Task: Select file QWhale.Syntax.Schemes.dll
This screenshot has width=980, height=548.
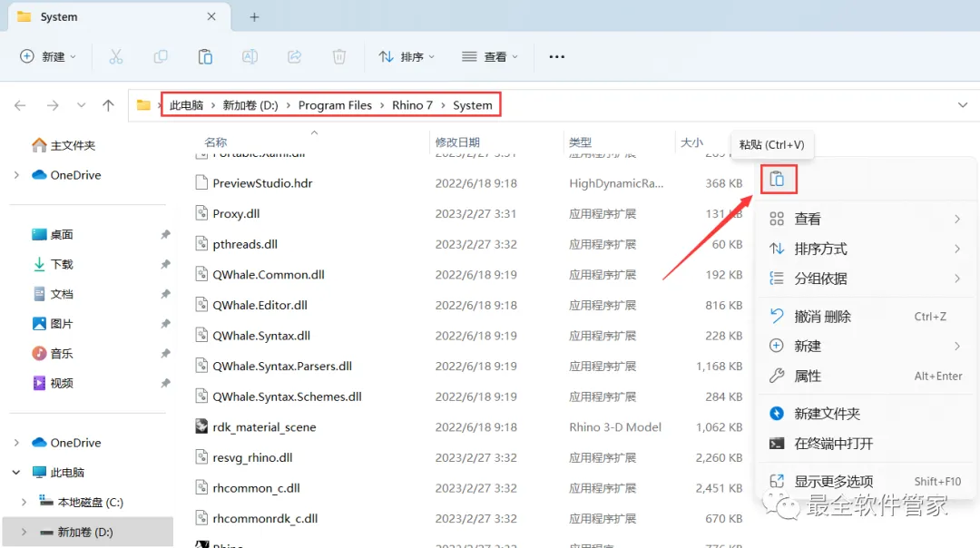Action: click(288, 396)
